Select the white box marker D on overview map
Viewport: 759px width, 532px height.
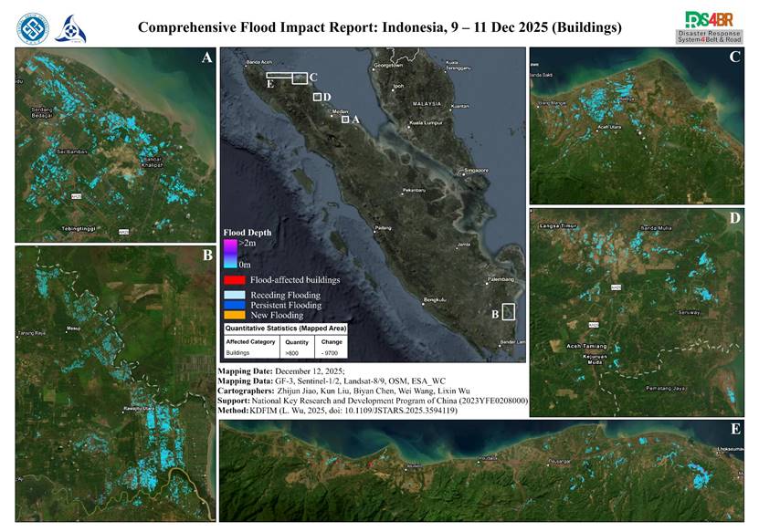click(317, 97)
